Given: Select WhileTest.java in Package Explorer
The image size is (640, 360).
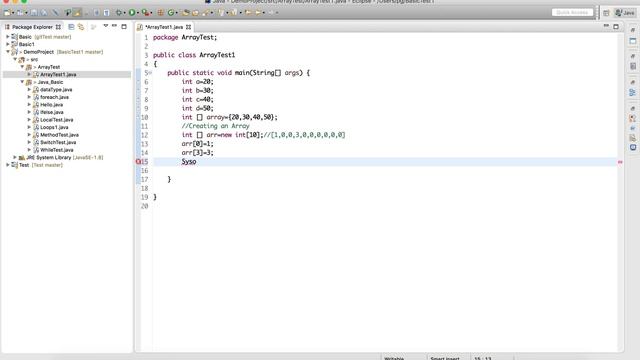Looking at the screenshot, I should click(x=56, y=150).
